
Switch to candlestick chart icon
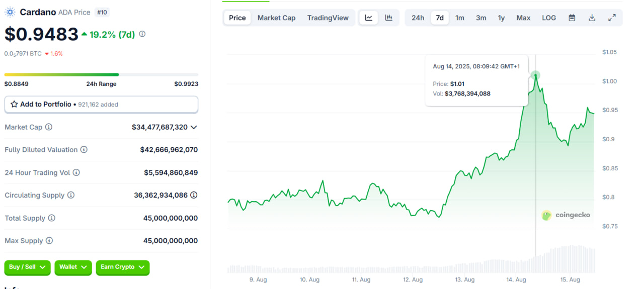(x=388, y=18)
